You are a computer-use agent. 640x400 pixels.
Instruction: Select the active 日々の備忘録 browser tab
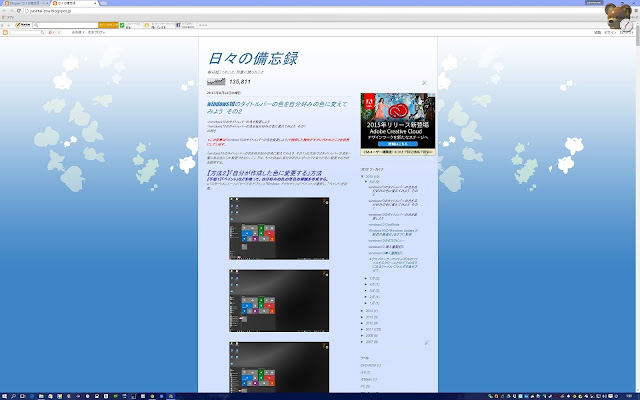tap(73, 3)
